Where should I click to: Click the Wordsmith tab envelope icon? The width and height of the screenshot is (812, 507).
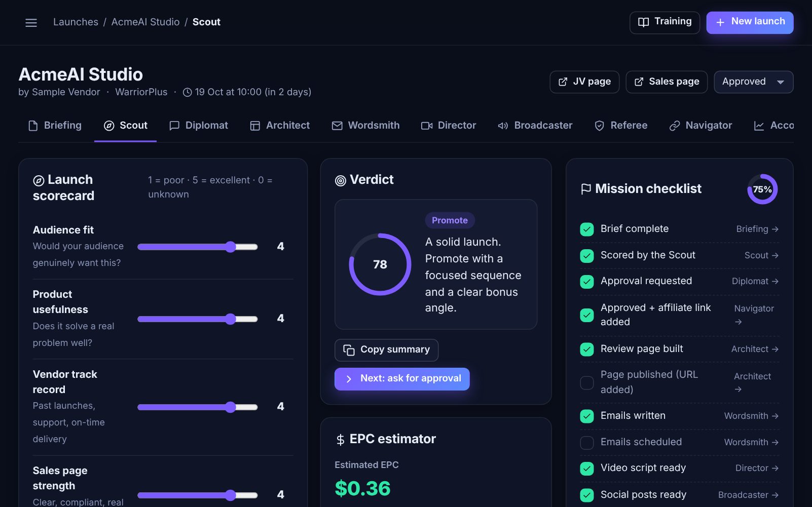tap(337, 126)
